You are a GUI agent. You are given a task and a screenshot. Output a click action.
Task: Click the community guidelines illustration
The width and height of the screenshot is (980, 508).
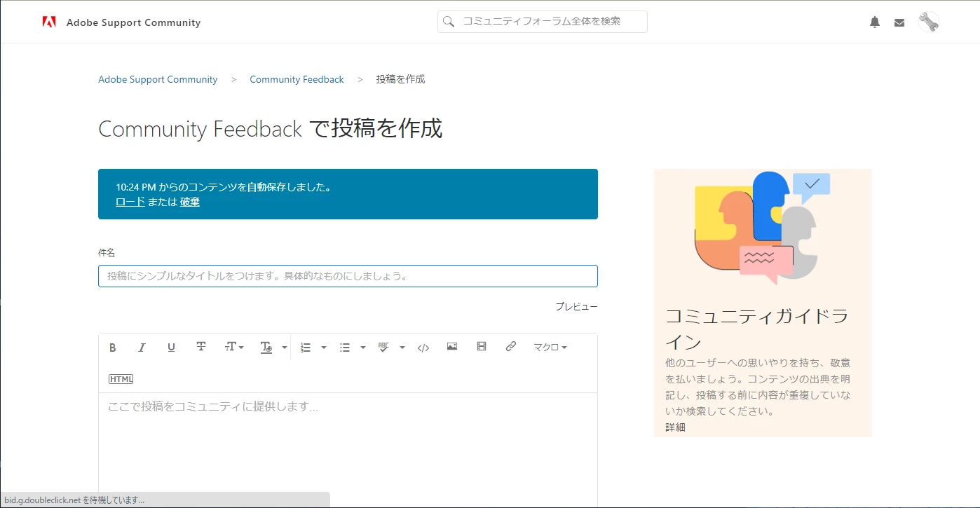pyautogui.click(x=763, y=228)
